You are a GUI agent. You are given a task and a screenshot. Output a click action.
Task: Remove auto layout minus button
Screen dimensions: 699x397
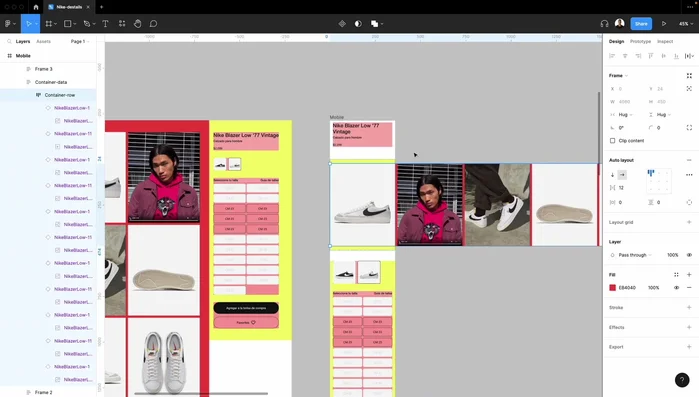coord(689,160)
